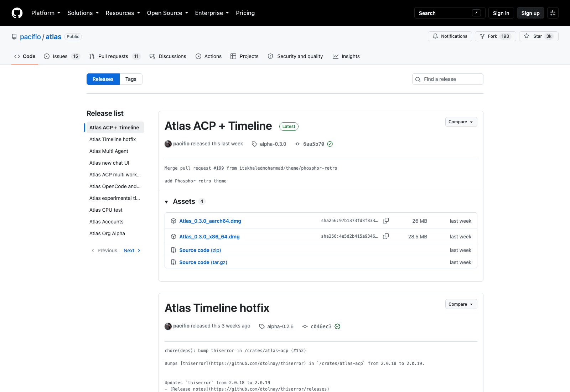Download Atlas_0.3.0_x86_64.dmg
570x392 pixels.
[209, 237]
